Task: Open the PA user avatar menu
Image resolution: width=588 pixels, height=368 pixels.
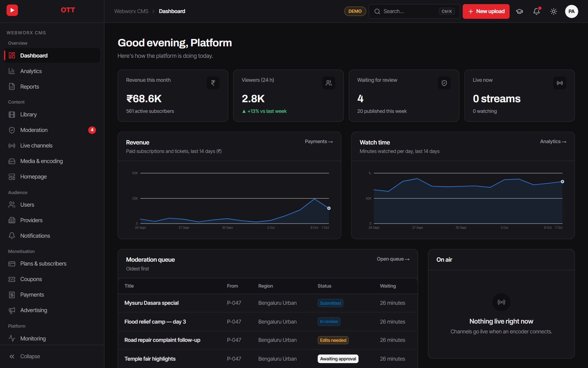Action: coord(572,11)
